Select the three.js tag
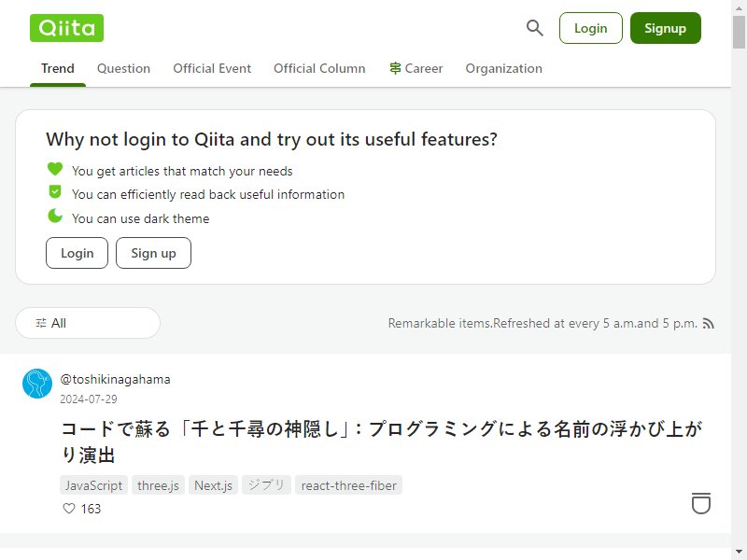This screenshot has width=747, height=560. click(x=158, y=485)
